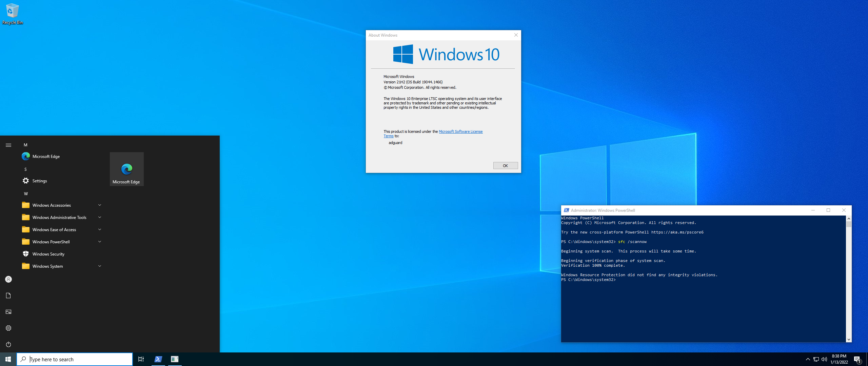Screen dimensions: 868x366
Task: Expand the Start menu hamburger
Action: [8, 145]
